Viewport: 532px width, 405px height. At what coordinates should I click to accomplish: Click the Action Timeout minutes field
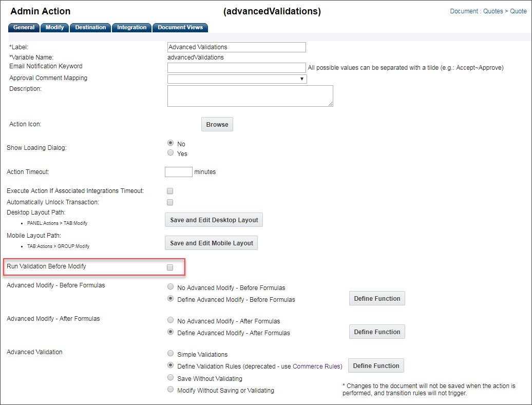tap(179, 172)
